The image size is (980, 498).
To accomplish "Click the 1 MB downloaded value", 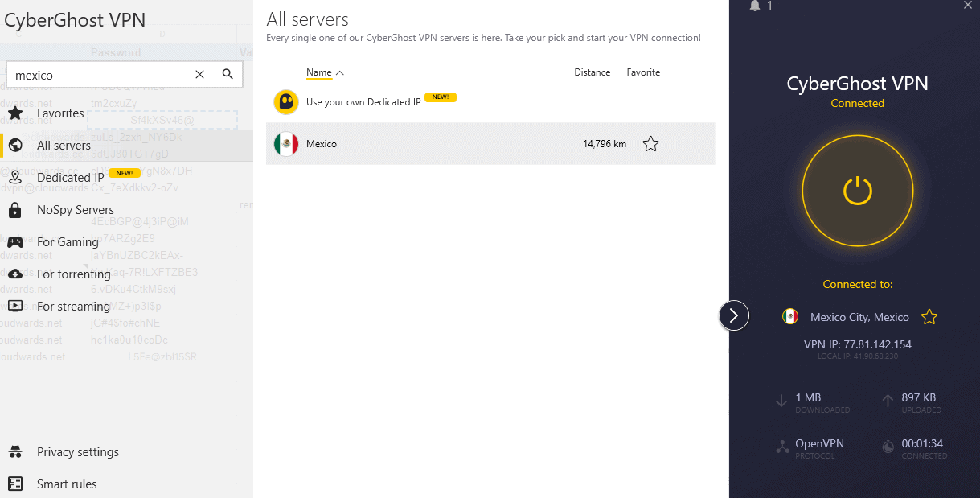I will click(x=808, y=397).
